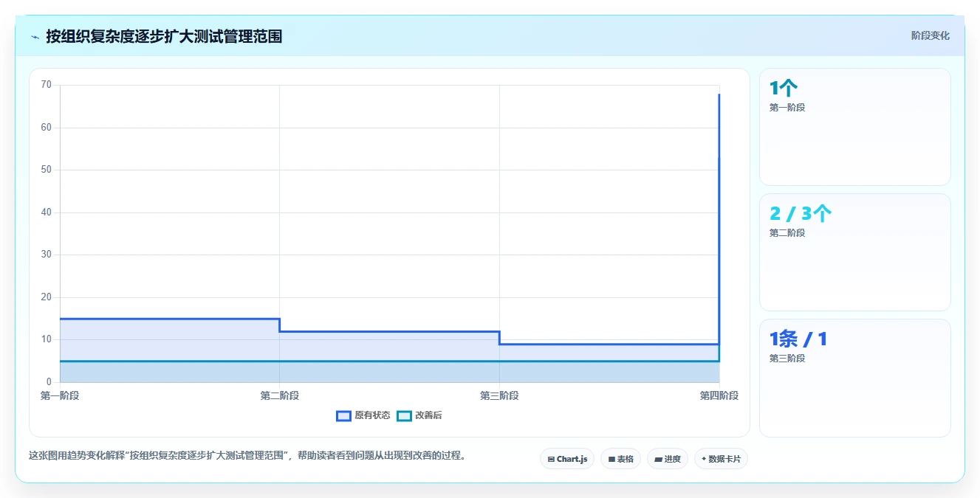The width and height of the screenshot is (980, 498).
Task: Toggle 改善后 legend swatch
Action: tap(404, 416)
